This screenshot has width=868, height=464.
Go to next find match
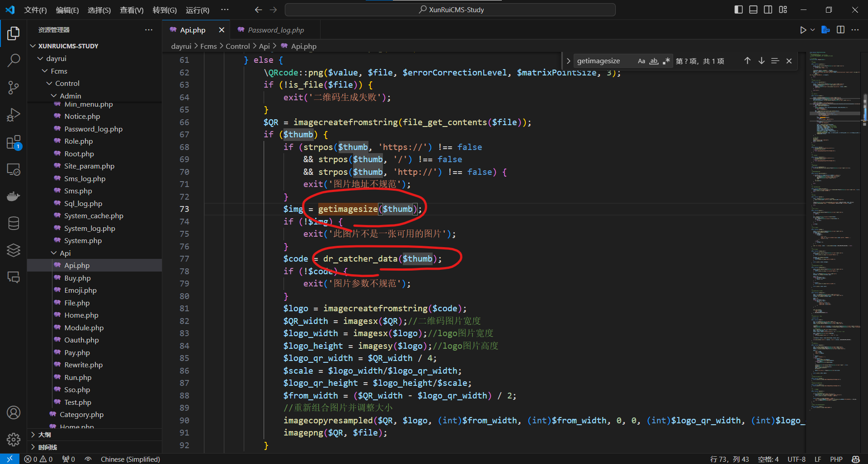pos(761,61)
